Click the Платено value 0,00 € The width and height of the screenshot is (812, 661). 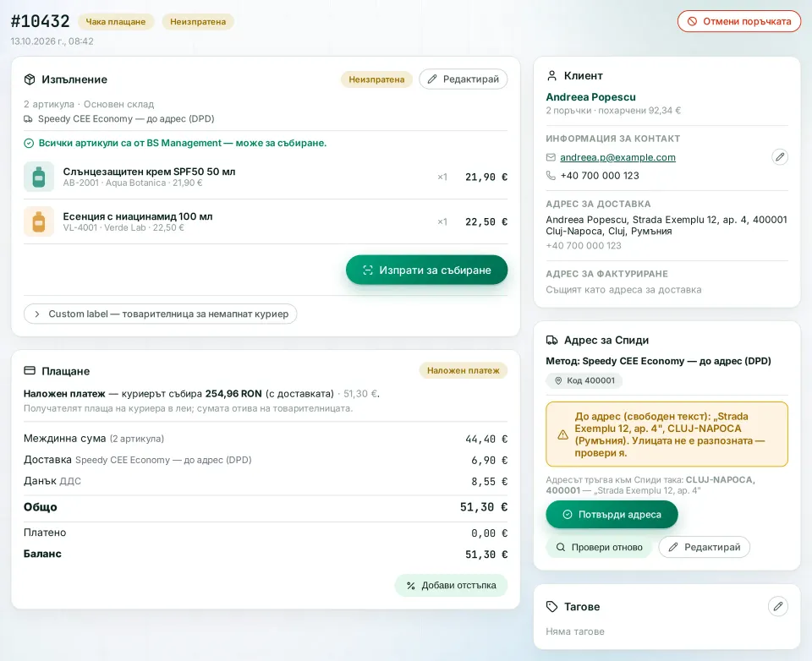click(x=490, y=533)
